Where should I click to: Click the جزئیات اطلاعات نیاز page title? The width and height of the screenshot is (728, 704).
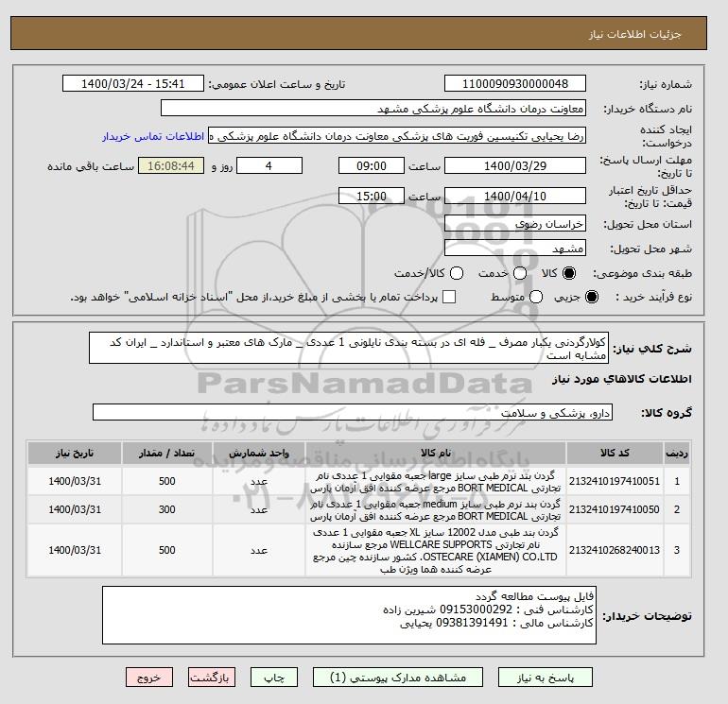click(x=634, y=34)
